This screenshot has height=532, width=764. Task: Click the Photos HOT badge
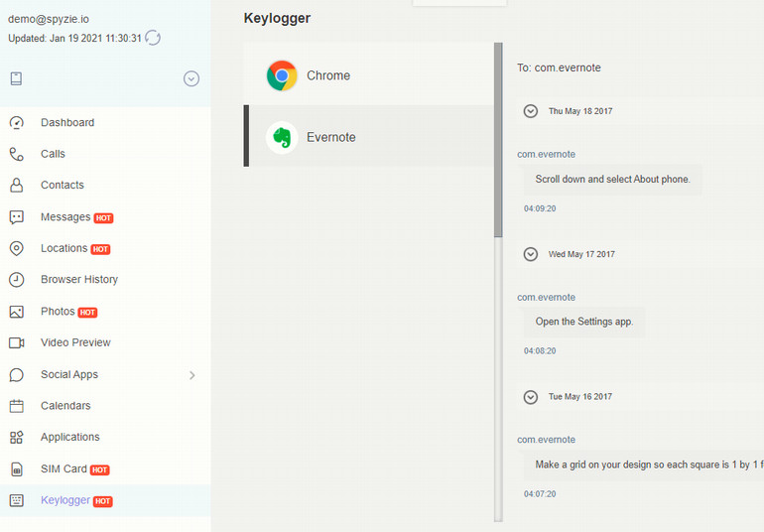(87, 313)
